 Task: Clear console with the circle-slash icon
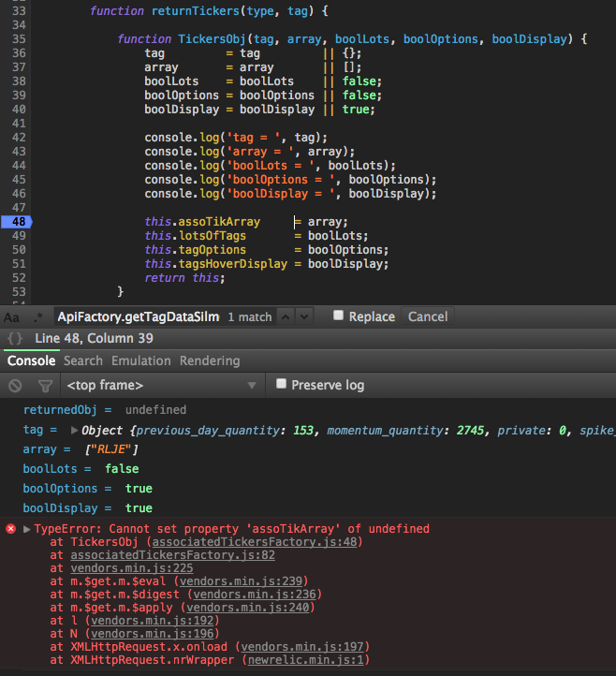tap(15, 386)
